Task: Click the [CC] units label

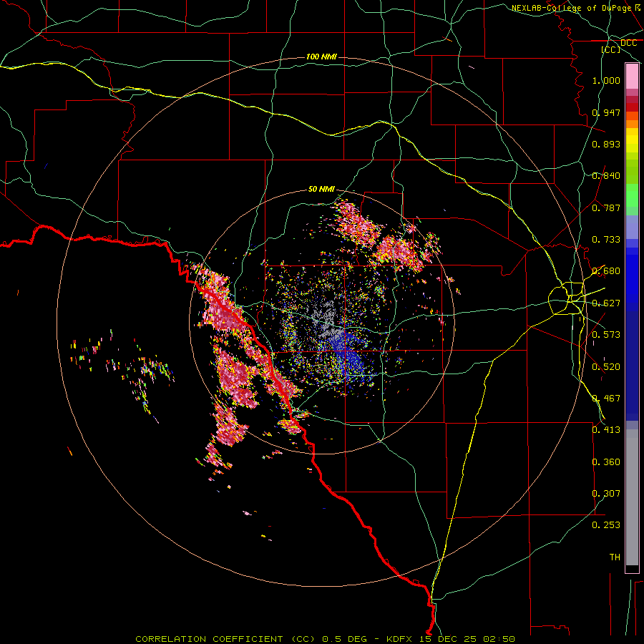Action: [611, 49]
